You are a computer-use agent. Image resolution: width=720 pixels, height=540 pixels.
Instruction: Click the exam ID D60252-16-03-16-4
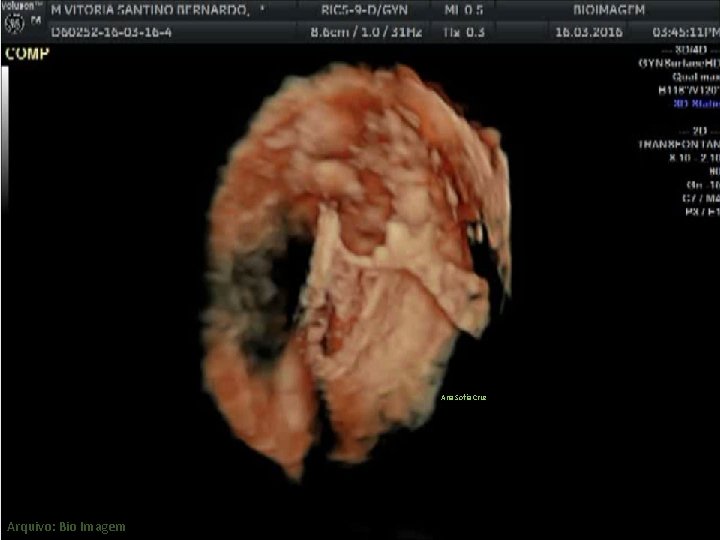[x=111, y=32]
